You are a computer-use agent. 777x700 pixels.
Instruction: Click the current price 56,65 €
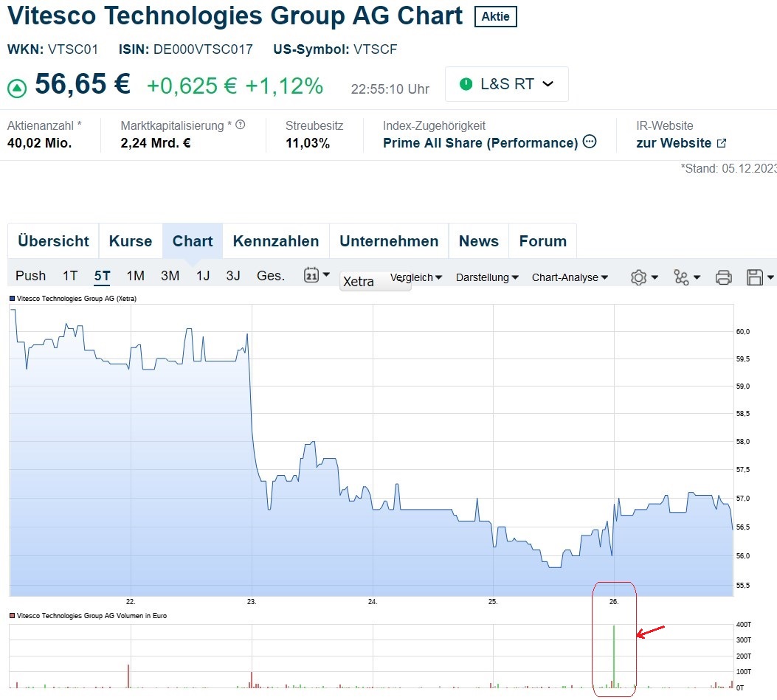click(83, 83)
